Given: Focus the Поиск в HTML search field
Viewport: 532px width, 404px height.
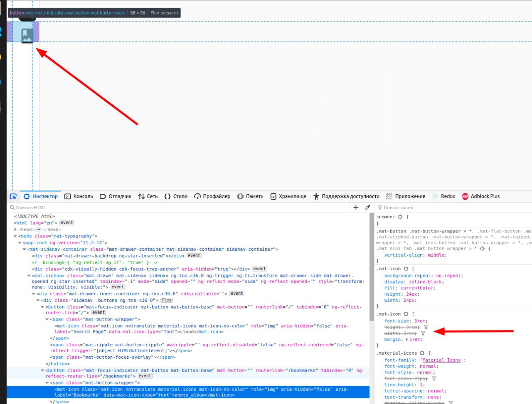Looking at the screenshot, I should [179, 208].
